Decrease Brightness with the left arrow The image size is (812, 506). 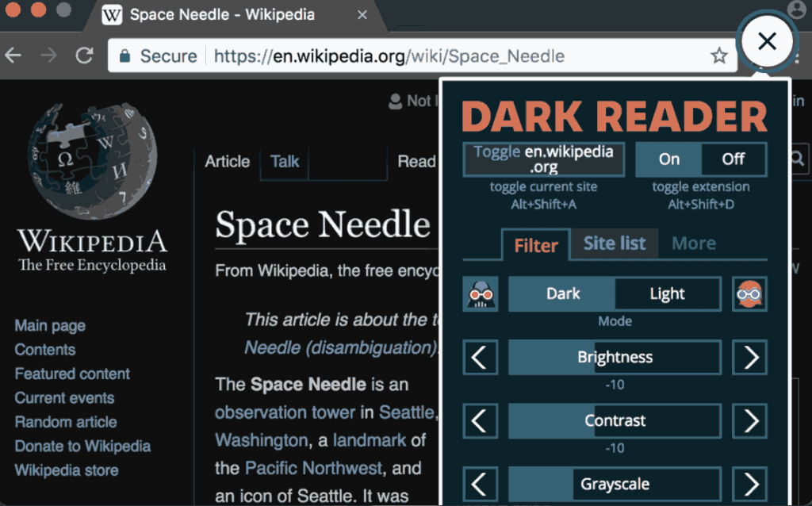481,358
